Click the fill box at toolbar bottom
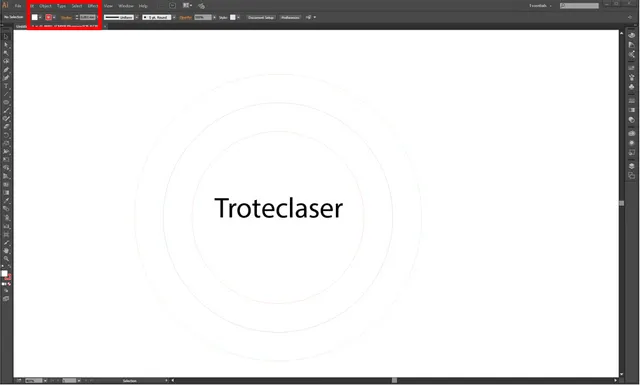 (x=4, y=274)
